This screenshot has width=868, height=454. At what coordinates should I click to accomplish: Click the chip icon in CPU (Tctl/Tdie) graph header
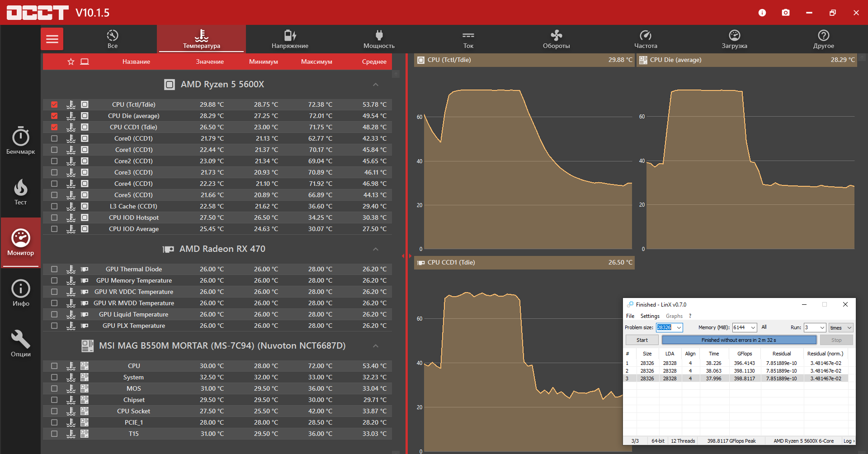click(421, 60)
